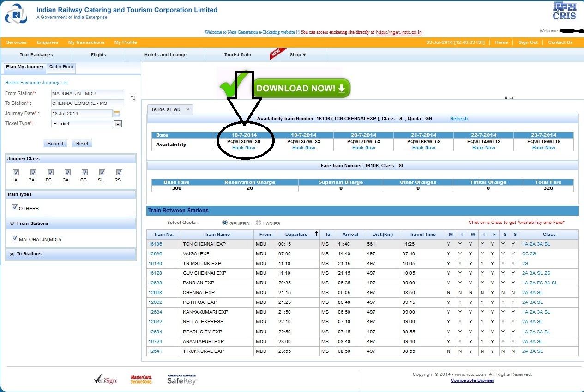Switch to the Plan My Journey tab
The height and width of the screenshot is (392, 584).
click(x=25, y=67)
